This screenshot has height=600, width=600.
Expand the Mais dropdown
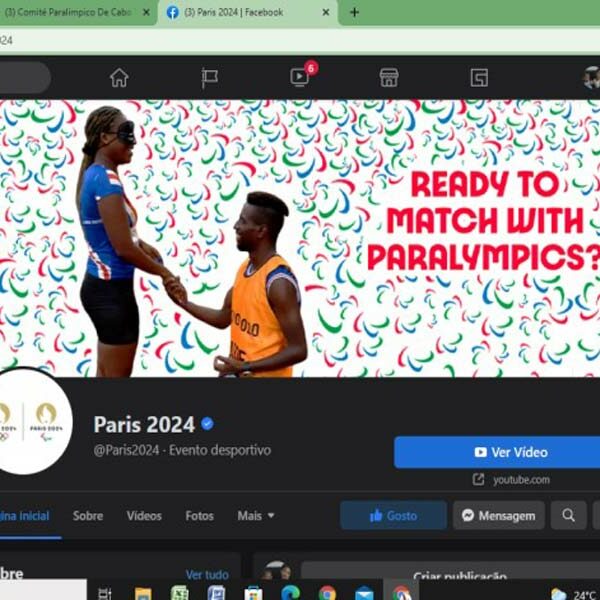click(x=256, y=516)
